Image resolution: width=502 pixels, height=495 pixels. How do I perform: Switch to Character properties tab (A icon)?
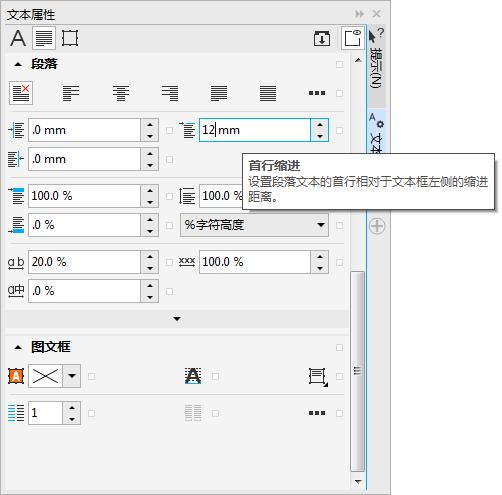18,38
